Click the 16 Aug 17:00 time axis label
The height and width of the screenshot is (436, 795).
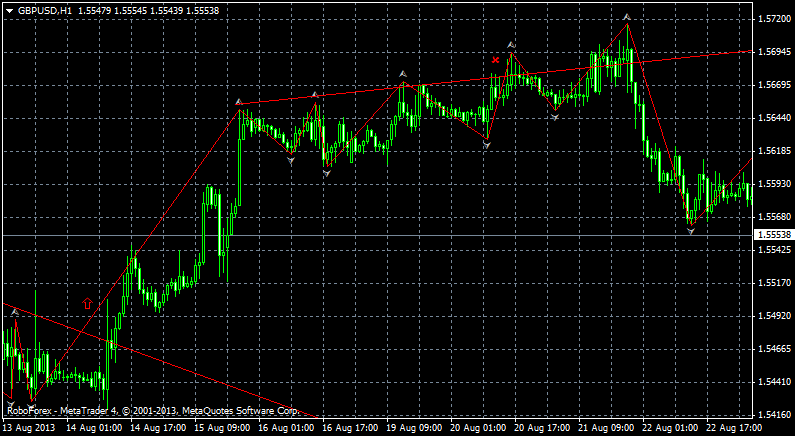(x=350, y=428)
